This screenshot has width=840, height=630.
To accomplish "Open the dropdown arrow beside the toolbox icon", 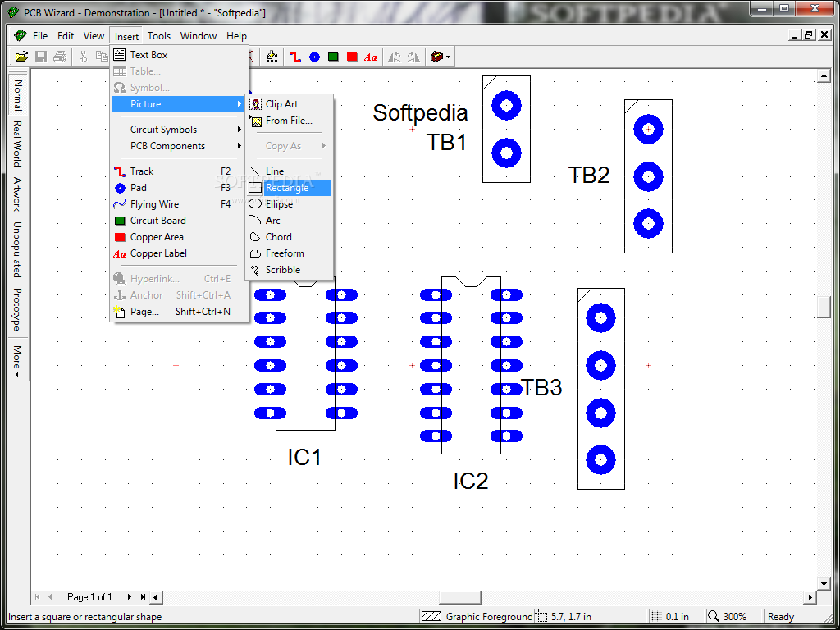I will click(x=449, y=57).
